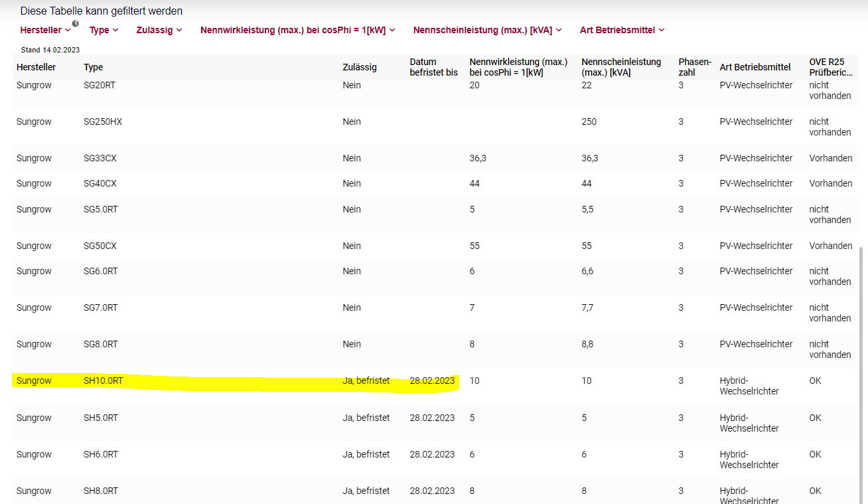Click the Art Betriebsmittel column header

click(755, 67)
